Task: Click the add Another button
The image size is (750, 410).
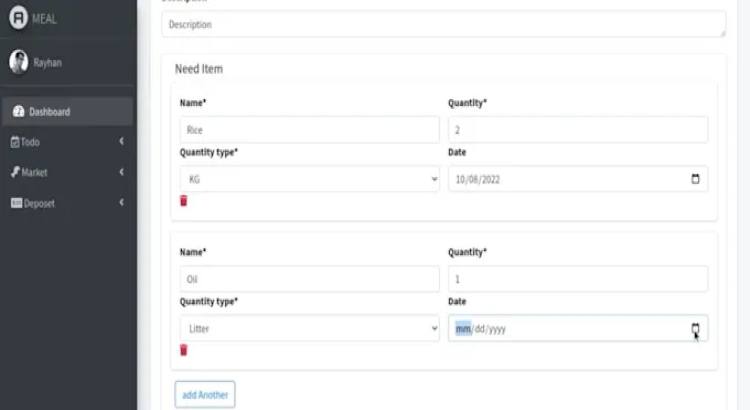Action: point(205,395)
